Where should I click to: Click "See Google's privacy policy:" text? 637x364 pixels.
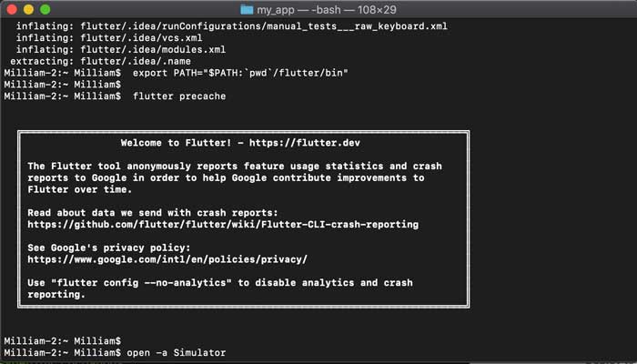click(108, 248)
